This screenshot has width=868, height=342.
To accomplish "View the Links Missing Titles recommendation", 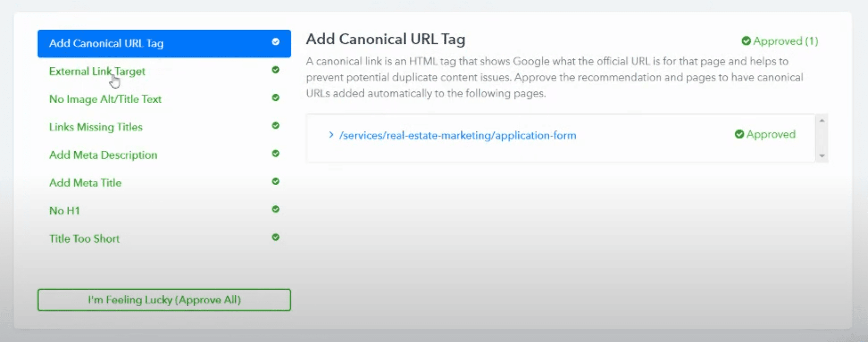I will [96, 127].
